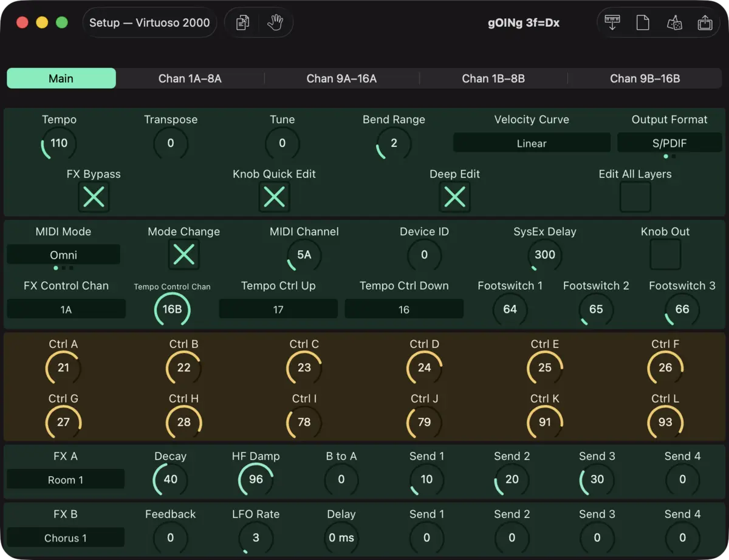
Task: Switch to the Chan 1A–8A tab
Action: click(x=190, y=78)
